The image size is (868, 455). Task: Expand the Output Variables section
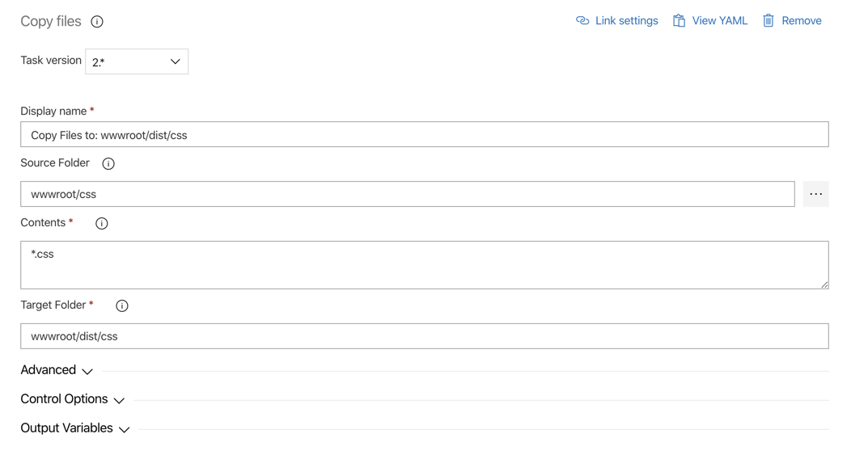coord(75,428)
